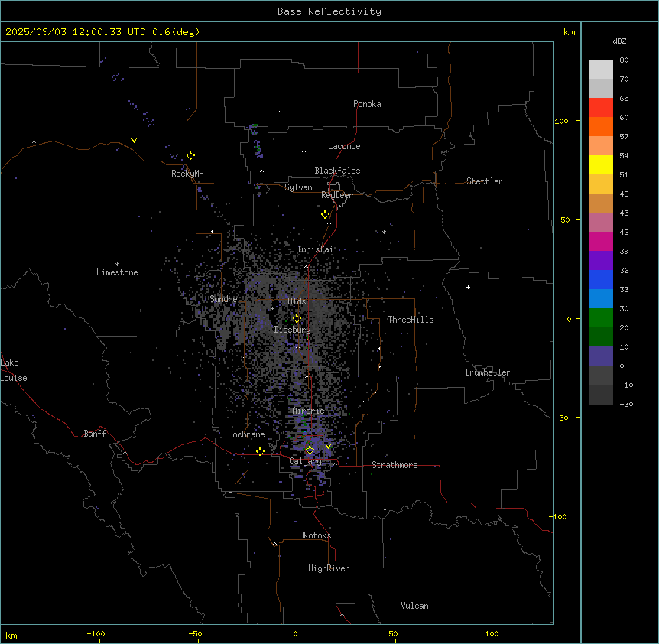Click the yellow diamond marker at Calgary
The width and height of the screenshot is (659, 644).
(x=310, y=450)
